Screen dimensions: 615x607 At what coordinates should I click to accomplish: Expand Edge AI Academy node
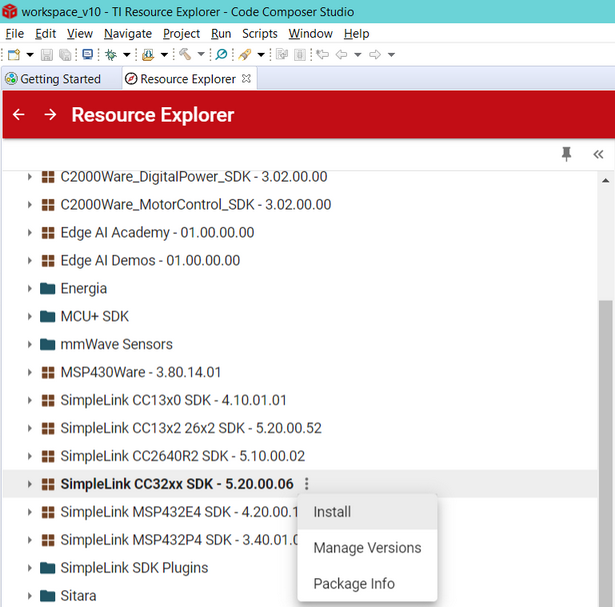point(29,233)
